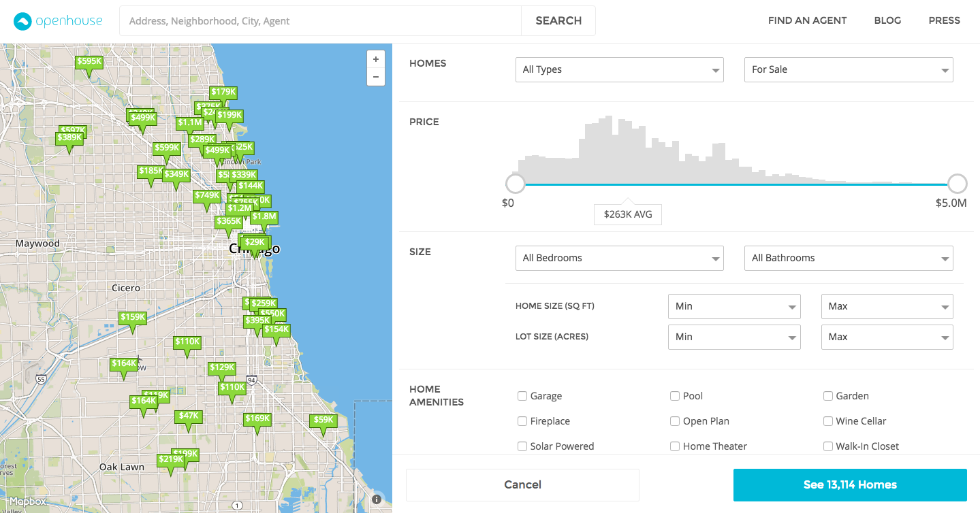980x513 pixels.
Task: Check the Solar Powered option
Action: pyautogui.click(x=522, y=446)
